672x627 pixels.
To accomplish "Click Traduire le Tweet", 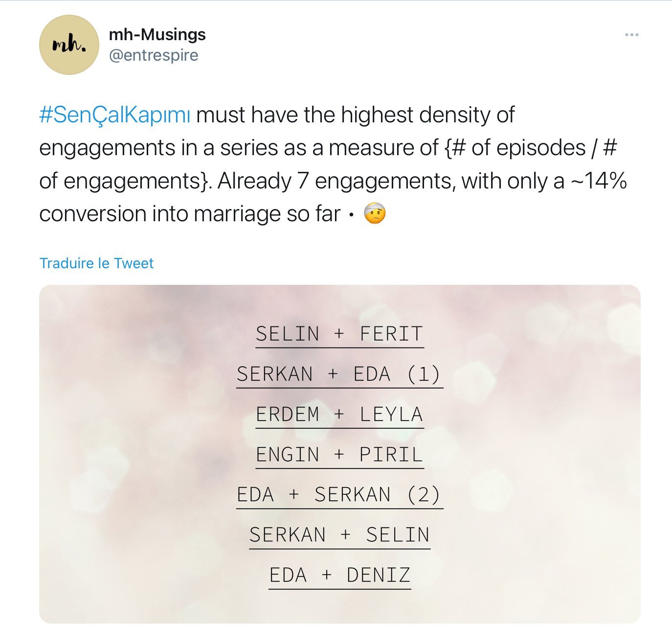I will tap(96, 263).
